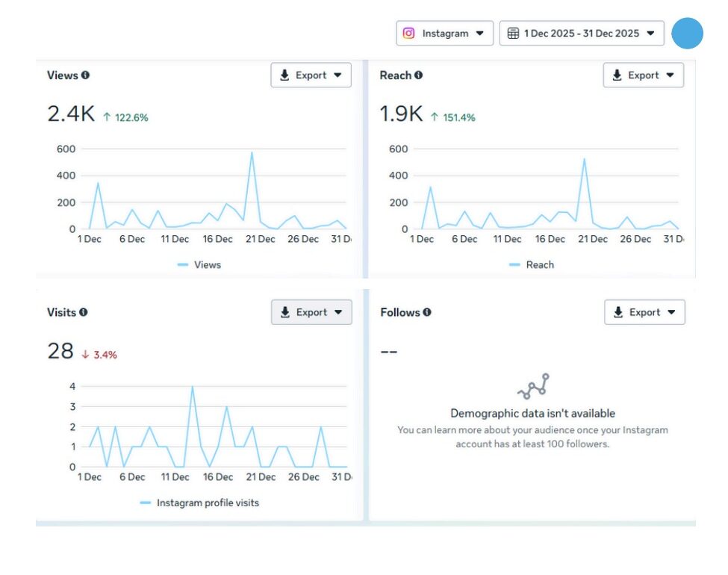Click the Reach chart peak near 21 Dec

pyautogui.click(x=584, y=158)
